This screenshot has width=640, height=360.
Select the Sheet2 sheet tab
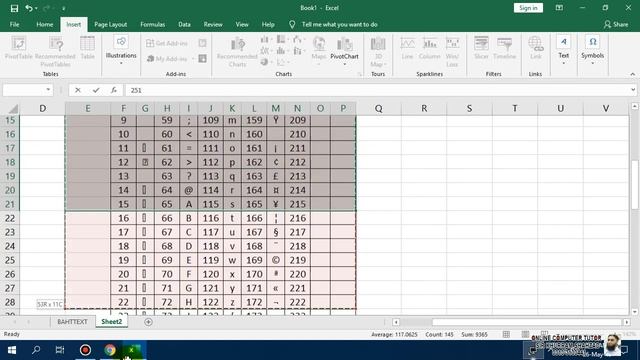(111, 322)
